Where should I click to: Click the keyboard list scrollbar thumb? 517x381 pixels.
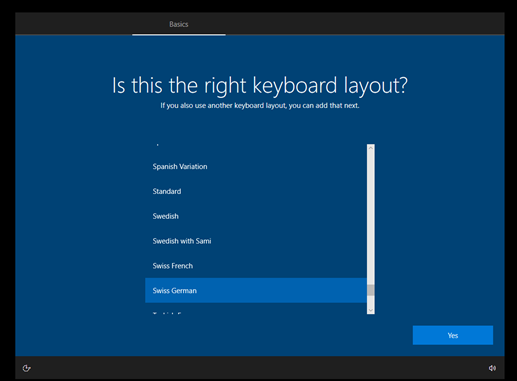point(371,290)
